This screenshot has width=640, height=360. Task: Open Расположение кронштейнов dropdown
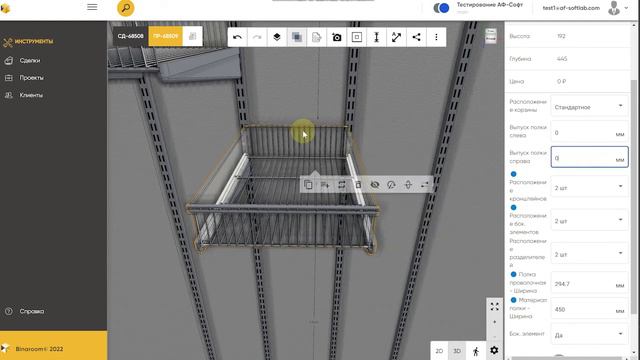pyautogui.click(x=589, y=187)
